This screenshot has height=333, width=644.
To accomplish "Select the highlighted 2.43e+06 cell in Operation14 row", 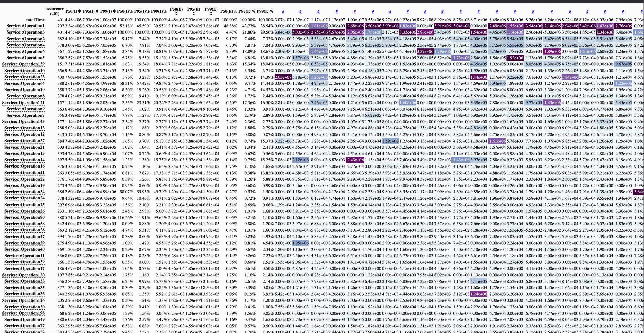I will [x=355, y=160].
